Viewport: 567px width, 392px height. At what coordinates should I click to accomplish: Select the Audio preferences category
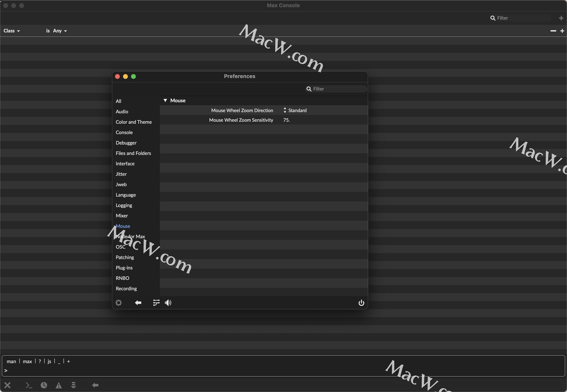122,112
